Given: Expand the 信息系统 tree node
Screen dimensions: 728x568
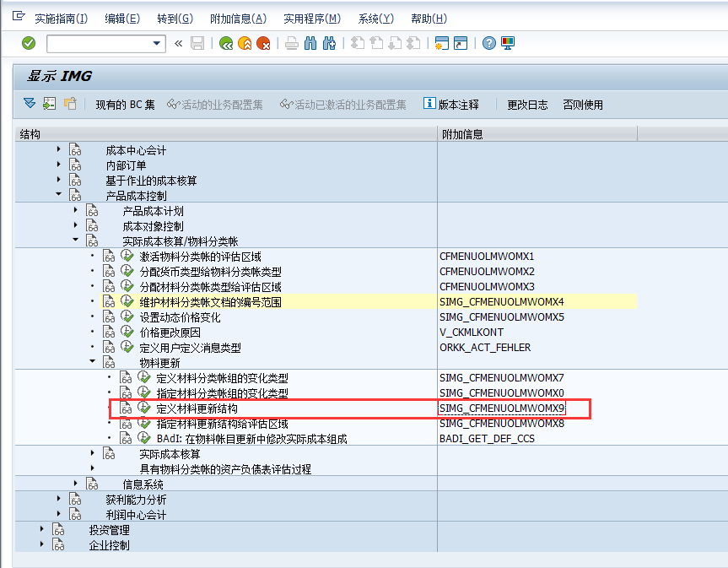Looking at the screenshot, I should pos(76,482).
